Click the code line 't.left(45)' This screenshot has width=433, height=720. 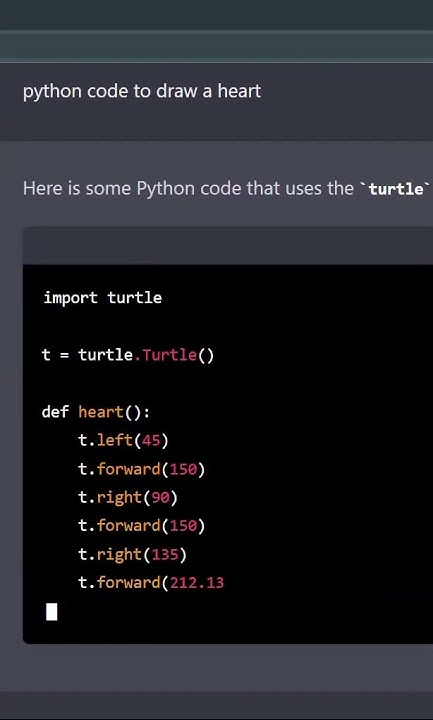click(x=124, y=441)
